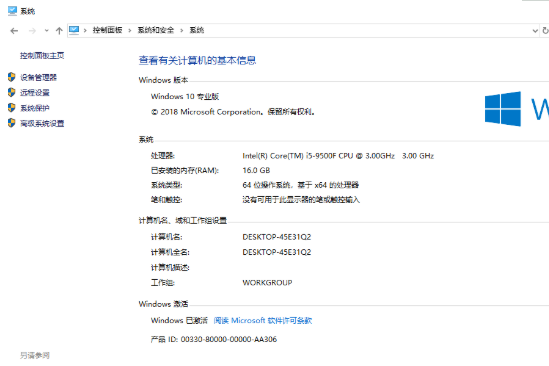
Task: Open 系统保护 link
Action: click(x=35, y=108)
